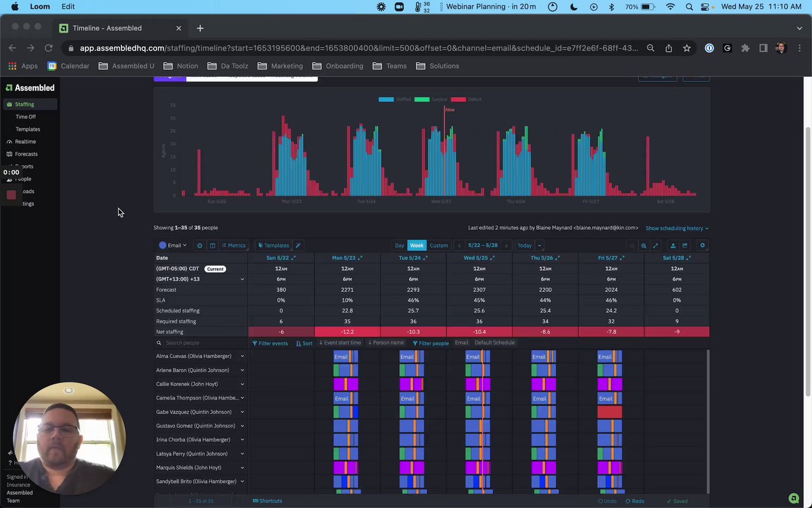Click Show scheduling history link

click(677, 228)
